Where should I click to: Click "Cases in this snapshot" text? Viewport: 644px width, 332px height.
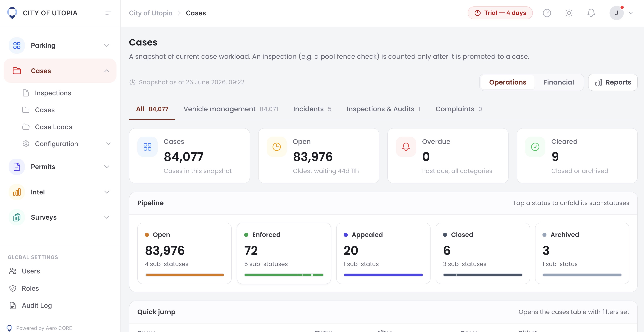click(x=198, y=171)
